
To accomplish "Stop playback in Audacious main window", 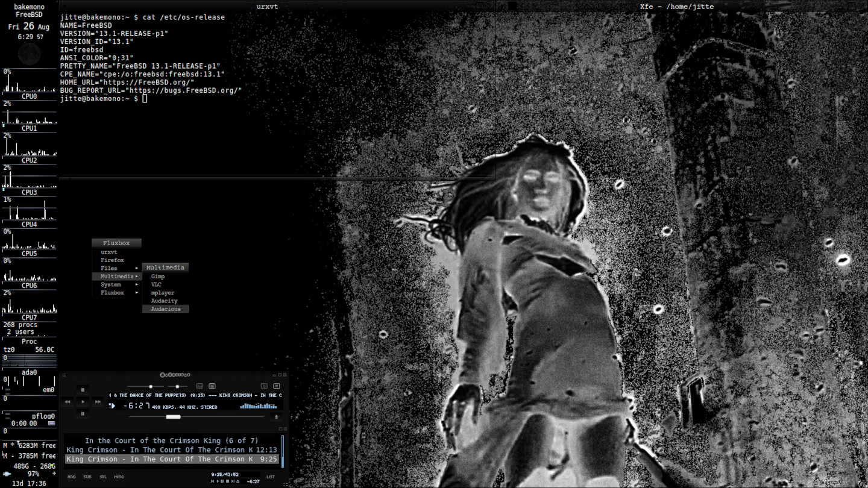I will pos(83,390).
